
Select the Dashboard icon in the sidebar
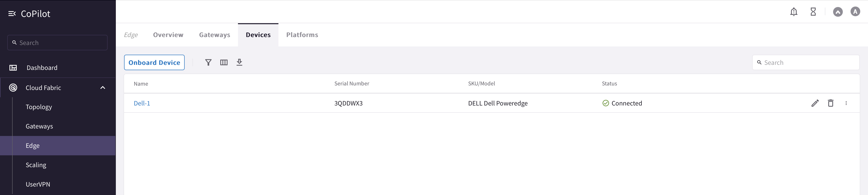click(x=13, y=67)
